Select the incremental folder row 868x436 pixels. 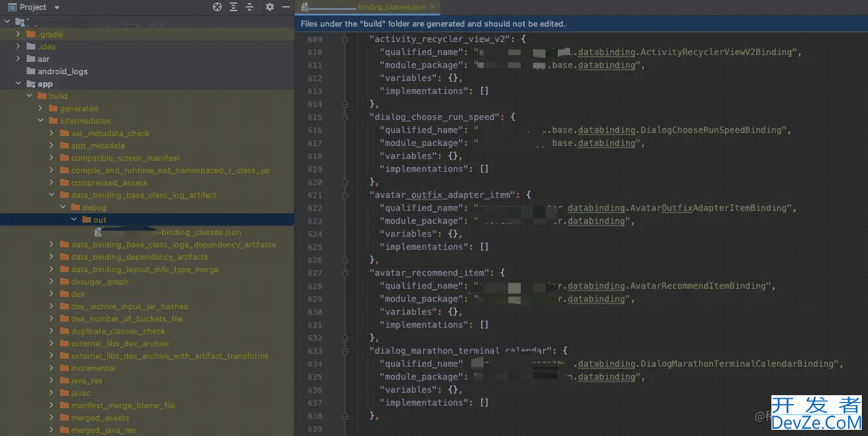click(147, 368)
